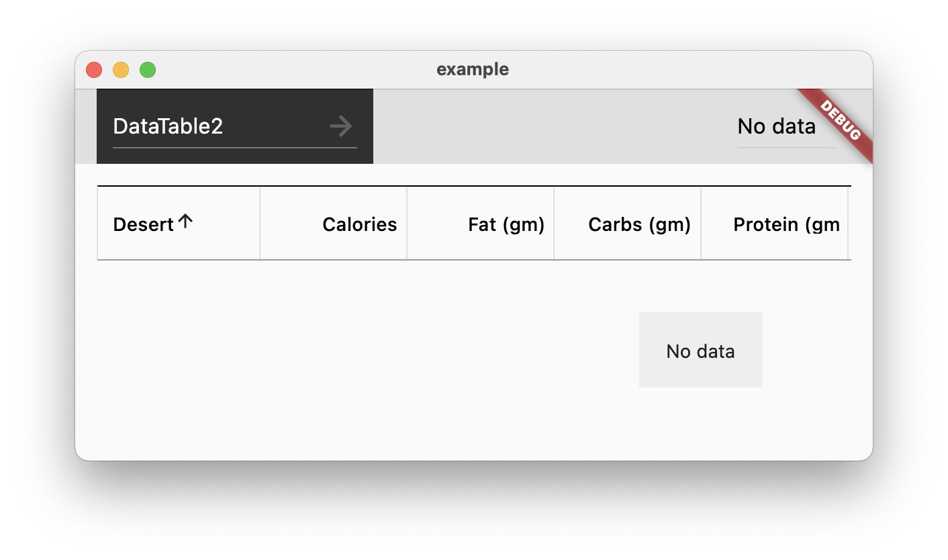This screenshot has width=948, height=560.
Task: Click the No data placeholder button
Action: click(700, 349)
